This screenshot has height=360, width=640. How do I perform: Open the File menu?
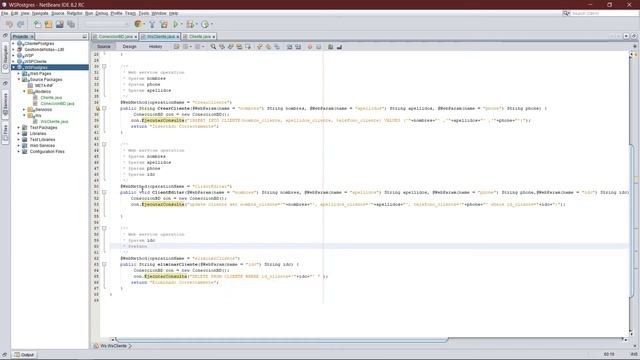pos(4,13)
